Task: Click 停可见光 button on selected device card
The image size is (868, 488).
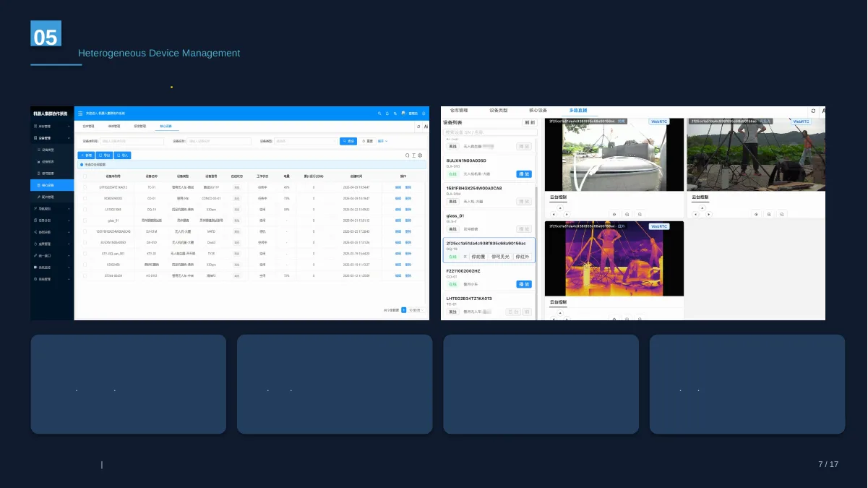Action: pos(500,257)
